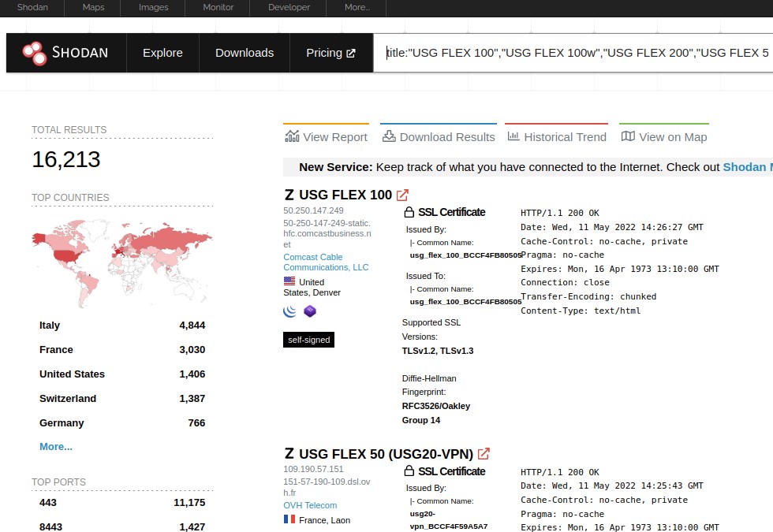Select Download Results option
Viewport: 773px width, 532px height.
[x=439, y=136]
